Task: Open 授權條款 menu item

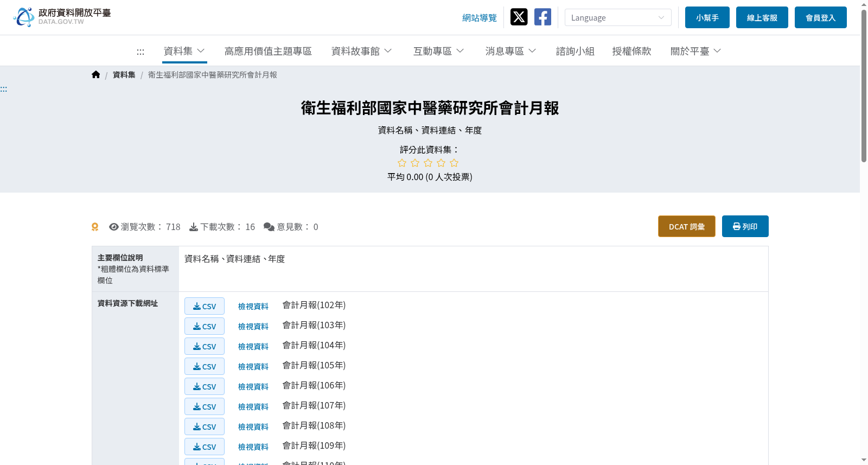Action: [631, 51]
